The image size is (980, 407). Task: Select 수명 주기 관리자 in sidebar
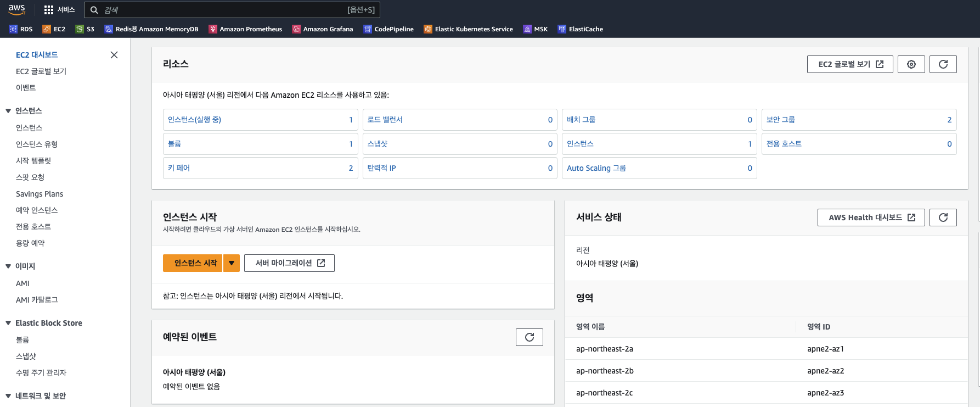tap(41, 373)
